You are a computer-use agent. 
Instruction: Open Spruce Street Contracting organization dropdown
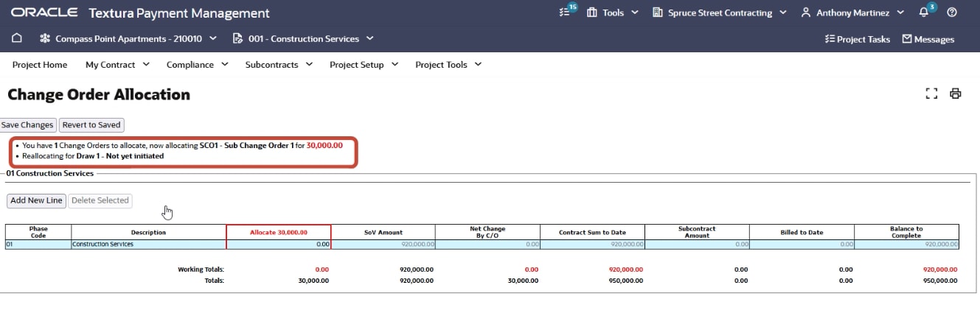point(720,13)
